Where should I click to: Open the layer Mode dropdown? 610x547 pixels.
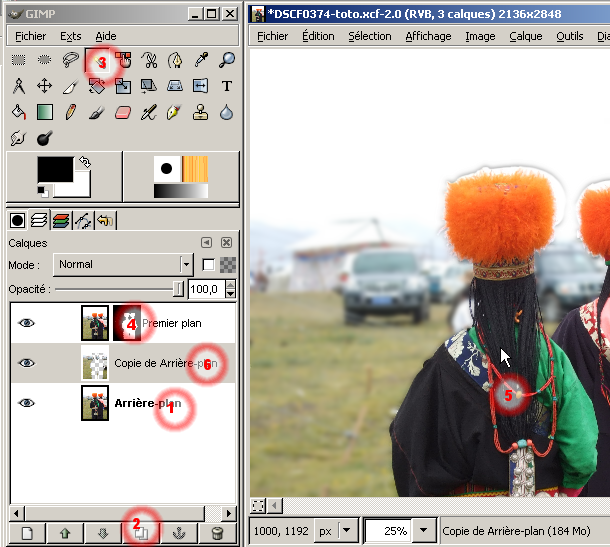[x=123, y=265]
